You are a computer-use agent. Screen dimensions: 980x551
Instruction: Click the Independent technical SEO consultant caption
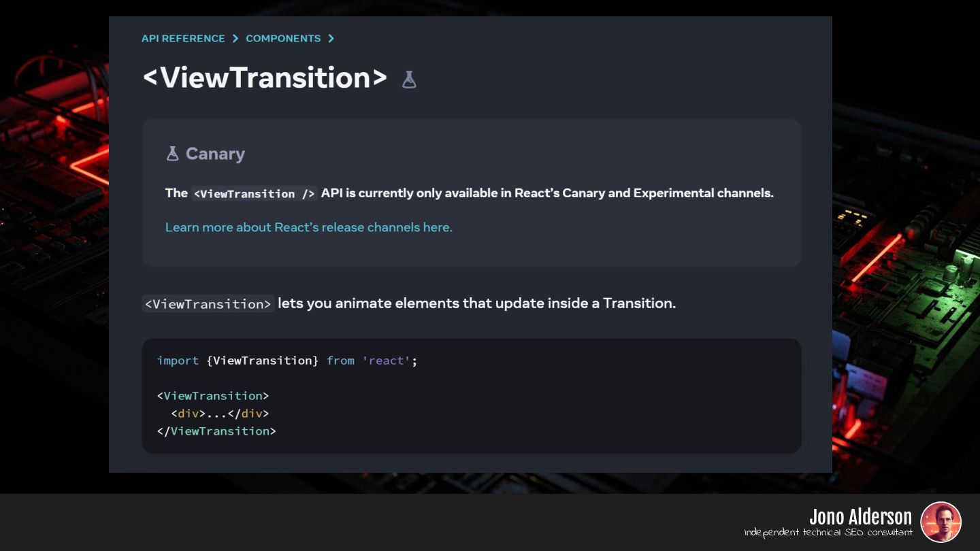(828, 533)
